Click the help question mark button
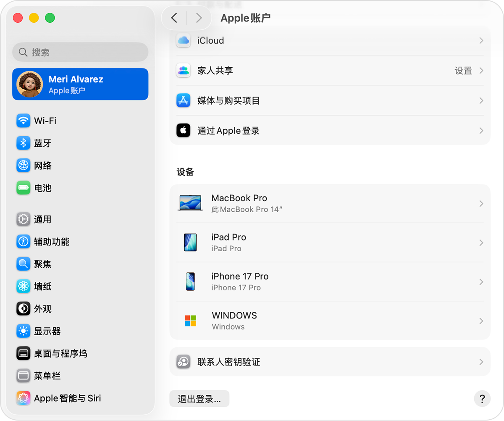 pyautogui.click(x=482, y=398)
